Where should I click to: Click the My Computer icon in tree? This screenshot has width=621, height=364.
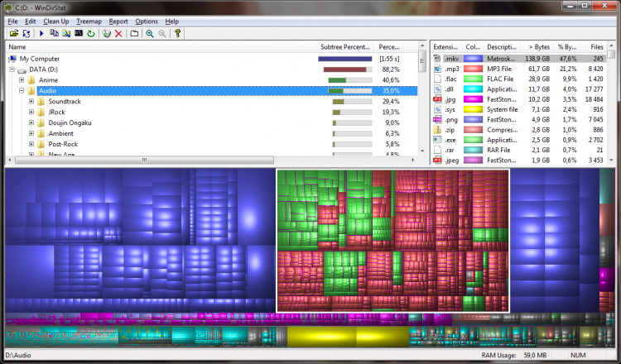tap(12, 59)
